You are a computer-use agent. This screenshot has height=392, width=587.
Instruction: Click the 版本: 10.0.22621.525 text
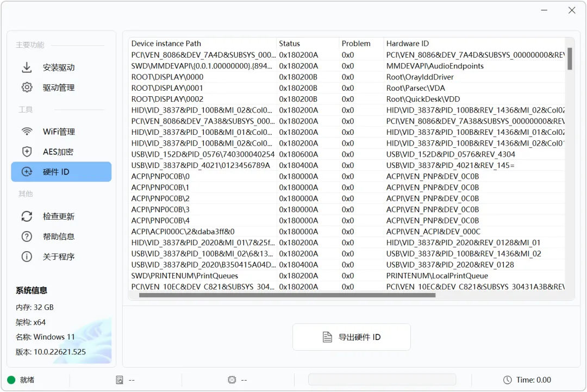51,352
